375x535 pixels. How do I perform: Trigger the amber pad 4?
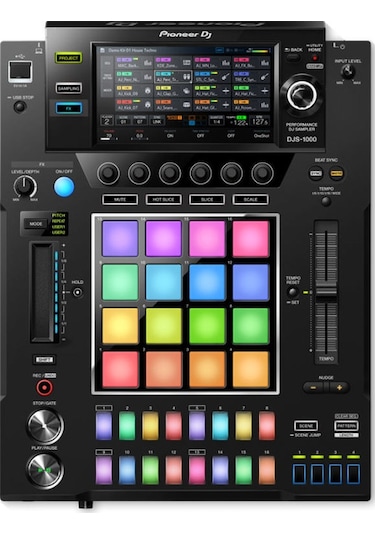pyautogui.click(x=251, y=370)
